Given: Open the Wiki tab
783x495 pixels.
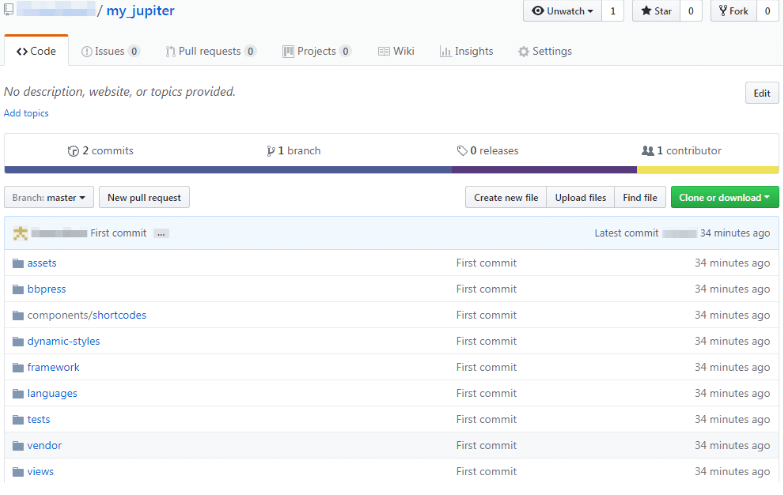Looking at the screenshot, I should click(x=396, y=51).
